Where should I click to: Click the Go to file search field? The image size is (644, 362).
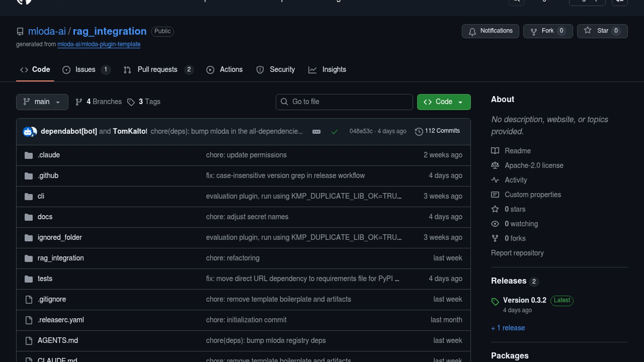344,102
